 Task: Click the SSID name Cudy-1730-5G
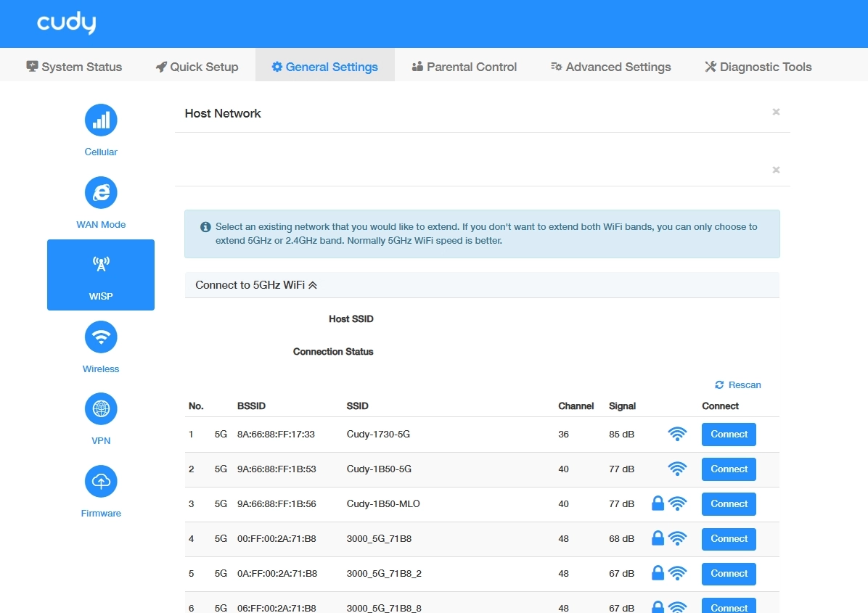click(378, 435)
